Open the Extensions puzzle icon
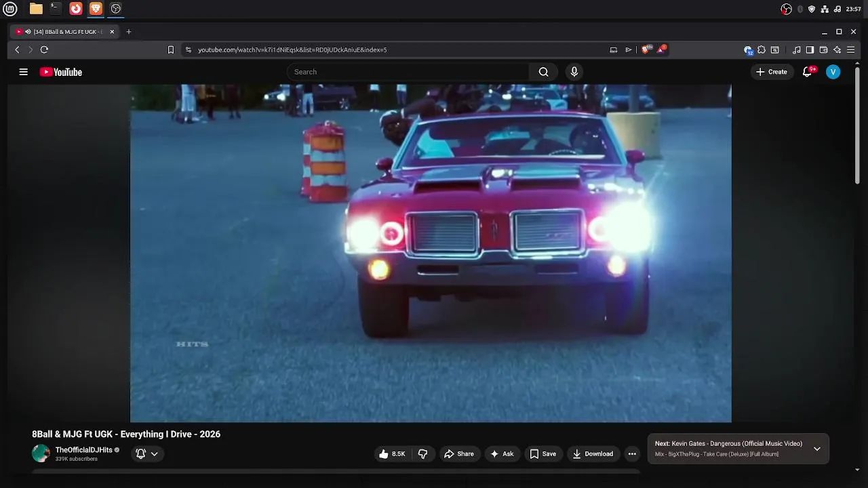868x488 pixels. [762, 49]
